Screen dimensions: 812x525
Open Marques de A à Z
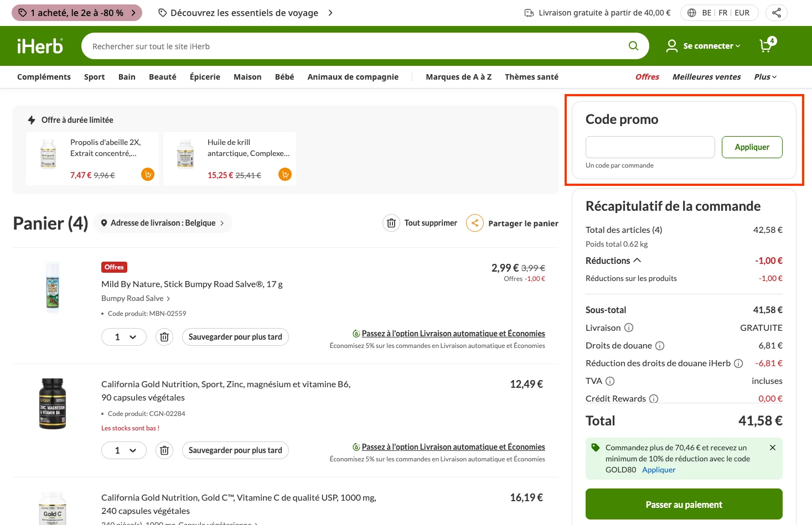(x=459, y=77)
